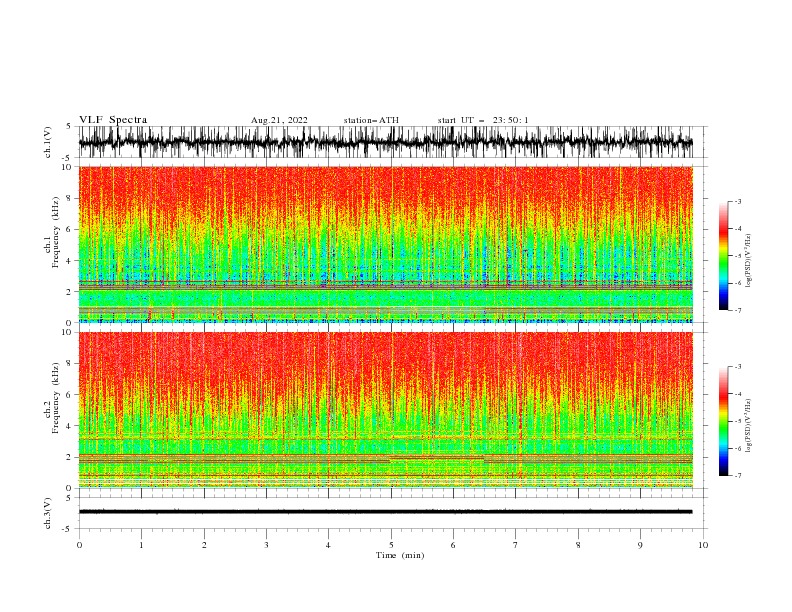
Task: Click the upper colorbar's log(PSD) label
Action: 748,261
